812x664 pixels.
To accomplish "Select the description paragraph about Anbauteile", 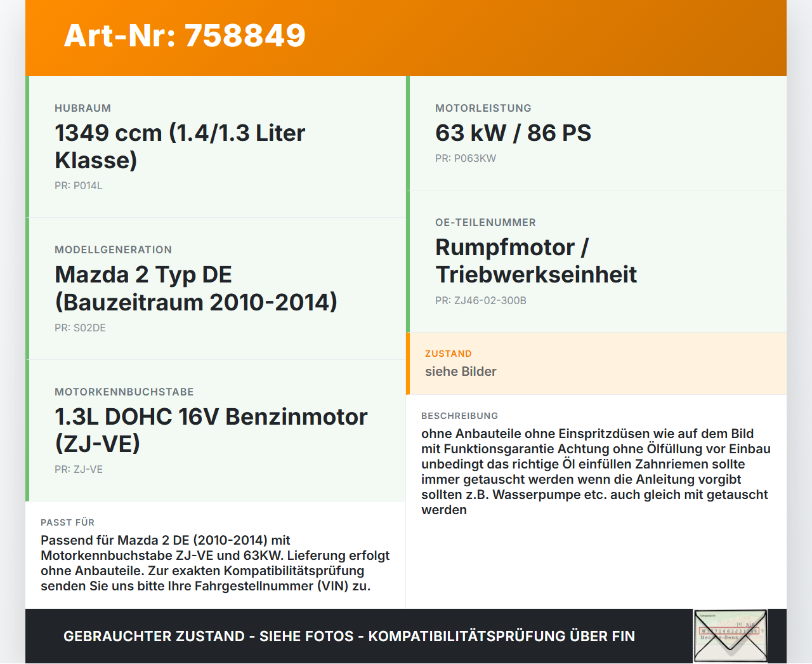I will (x=596, y=472).
